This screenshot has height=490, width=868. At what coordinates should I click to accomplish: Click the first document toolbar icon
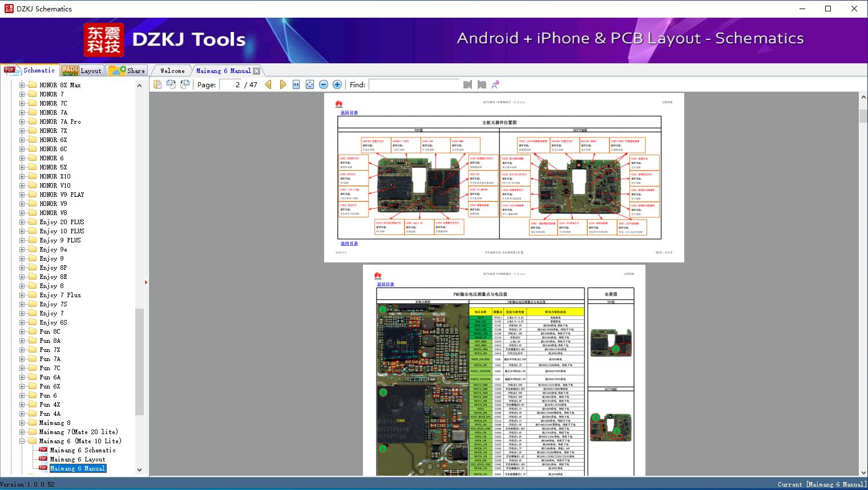158,84
